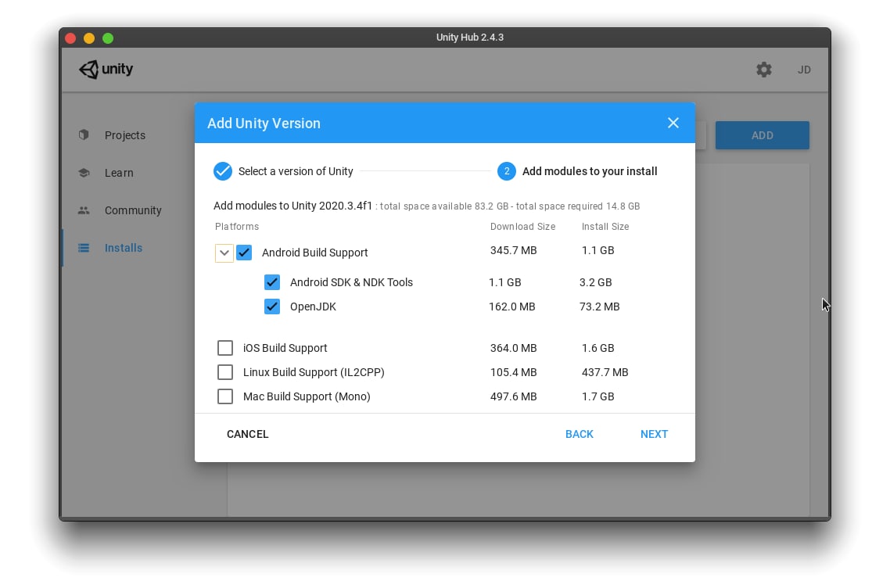The image size is (890, 588).
Task: Uncheck Android SDK & NDK Tools
Action: pos(272,282)
